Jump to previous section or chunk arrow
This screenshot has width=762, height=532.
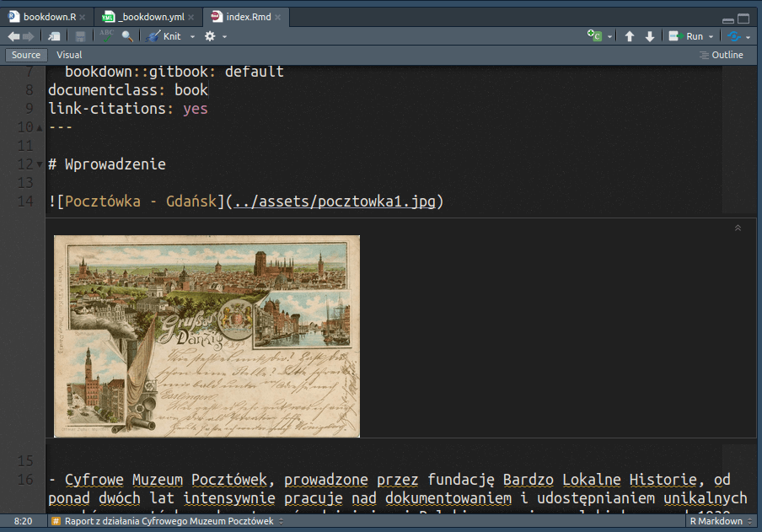point(630,36)
